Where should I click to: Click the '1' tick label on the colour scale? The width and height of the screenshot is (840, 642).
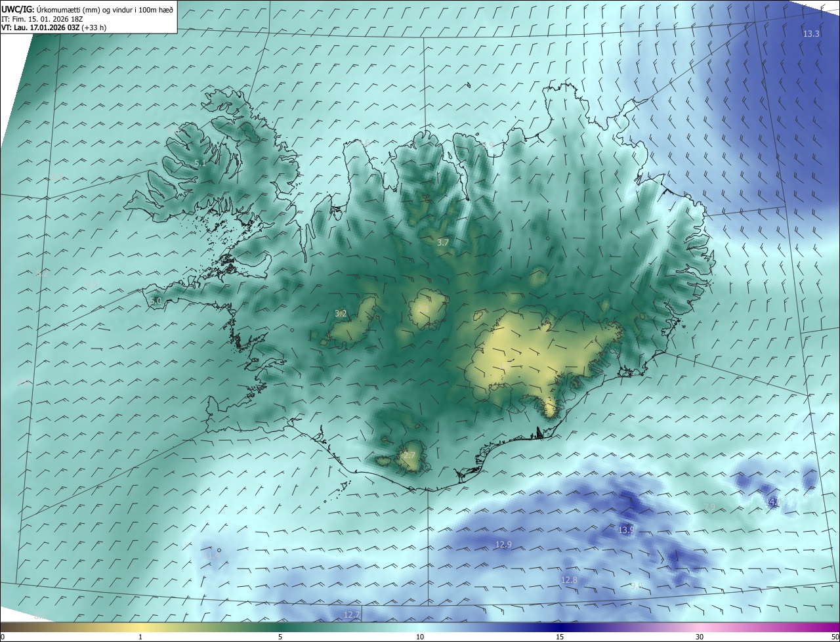click(x=140, y=637)
